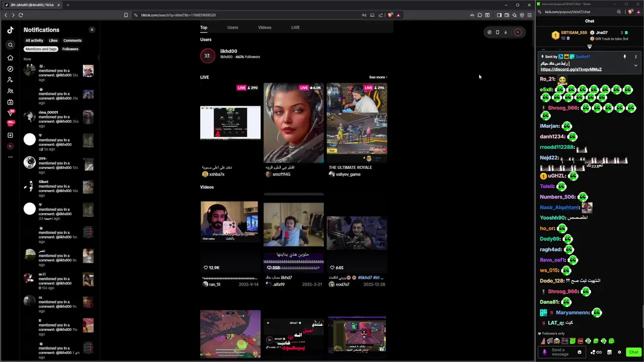Open Activity inbox icon with 99+ badge
The width and height of the screenshot is (644, 362).
click(x=11, y=123)
